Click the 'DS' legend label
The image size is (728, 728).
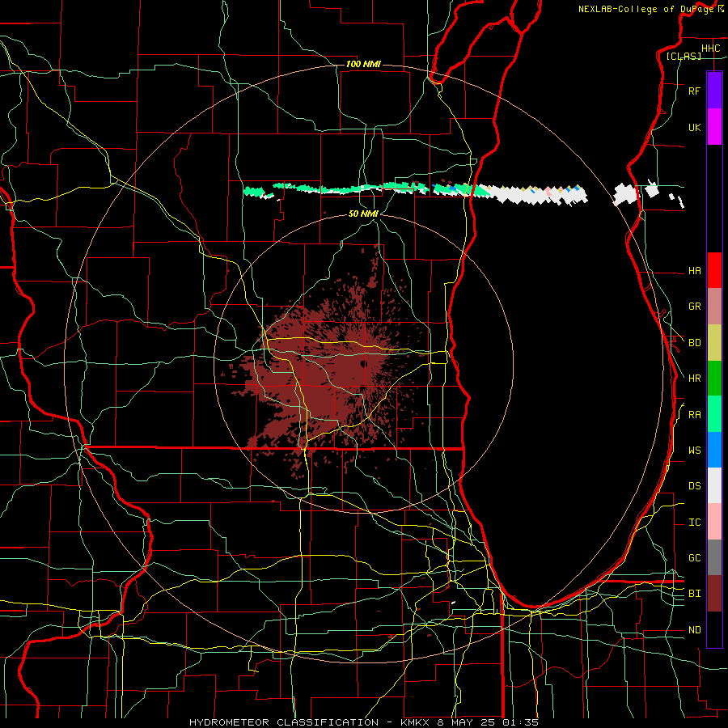pos(695,486)
